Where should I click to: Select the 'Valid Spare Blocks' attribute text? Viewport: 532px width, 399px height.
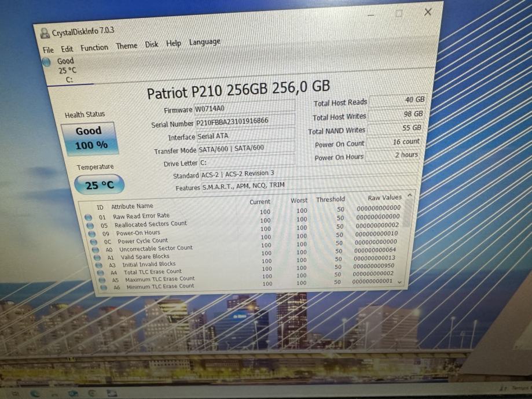tap(145, 257)
